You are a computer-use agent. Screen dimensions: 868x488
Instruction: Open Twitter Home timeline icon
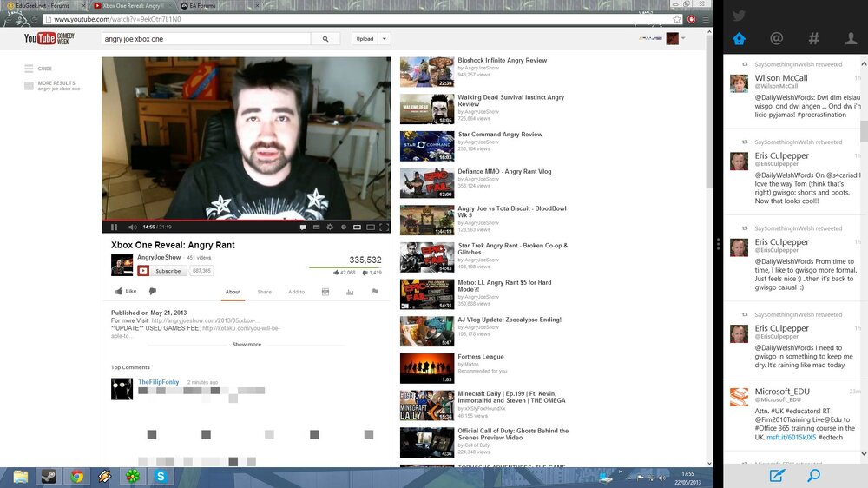[739, 39]
